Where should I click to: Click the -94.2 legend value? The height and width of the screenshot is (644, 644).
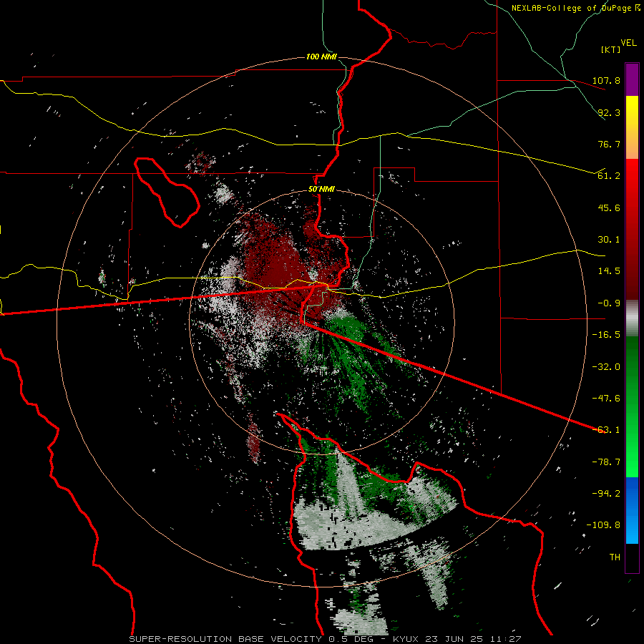point(606,494)
